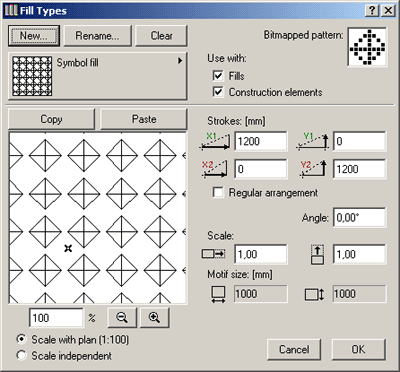Viewport: 400px width, 372px height.
Task: Open the Symbol fill type flyout arrow
Action: point(180,61)
